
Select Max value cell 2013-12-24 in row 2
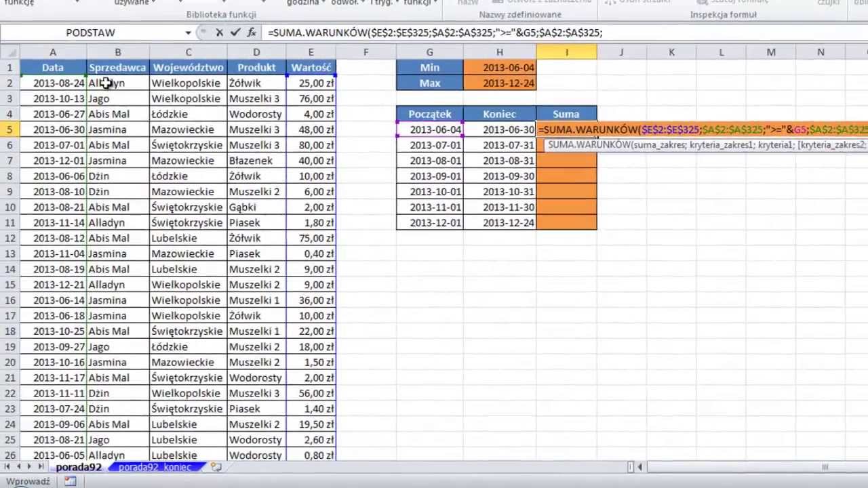point(500,83)
